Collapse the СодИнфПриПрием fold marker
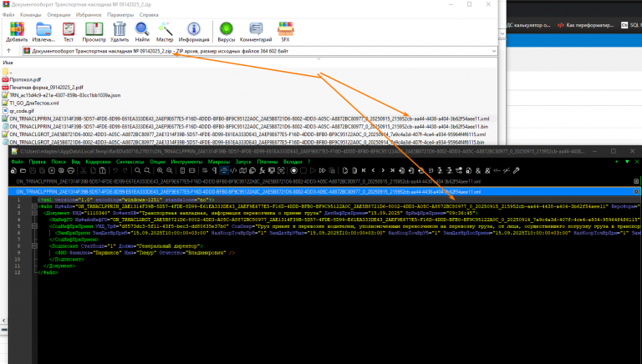The image size is (642, 364). [x=34, y=226]
